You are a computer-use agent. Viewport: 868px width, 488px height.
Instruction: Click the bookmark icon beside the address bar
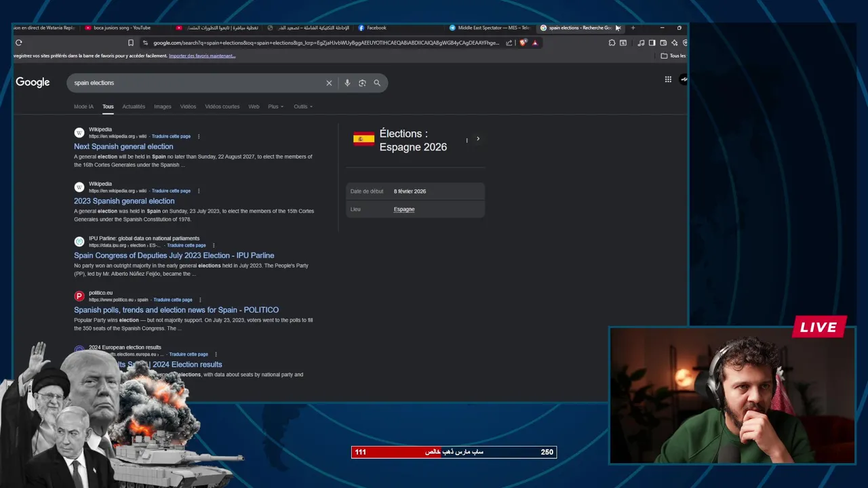[131, 43]
